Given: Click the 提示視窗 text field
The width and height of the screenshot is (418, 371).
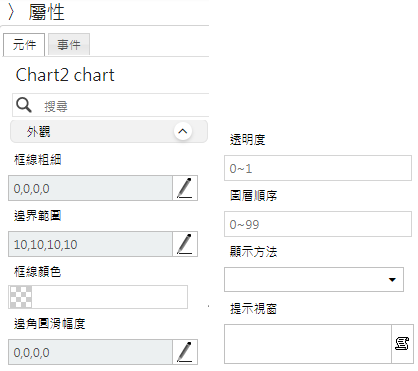Looking at the screenshot, I should 308,344.
